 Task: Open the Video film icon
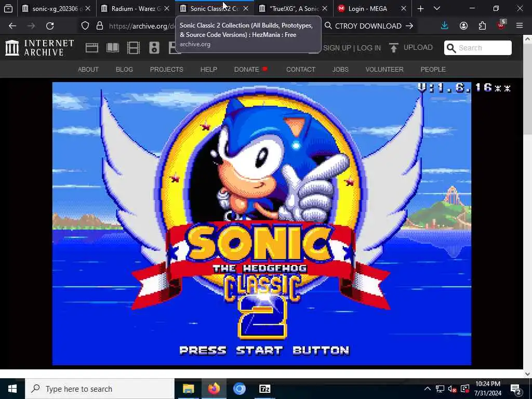134,48
